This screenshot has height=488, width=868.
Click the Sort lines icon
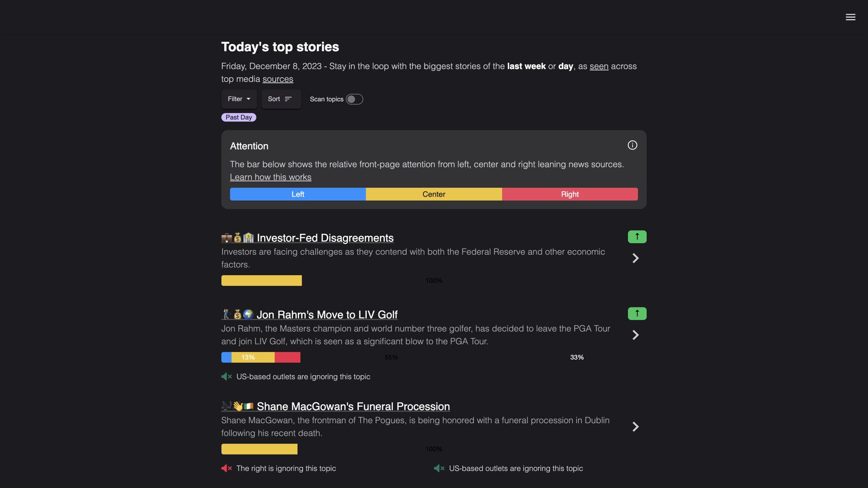(288, 99)
